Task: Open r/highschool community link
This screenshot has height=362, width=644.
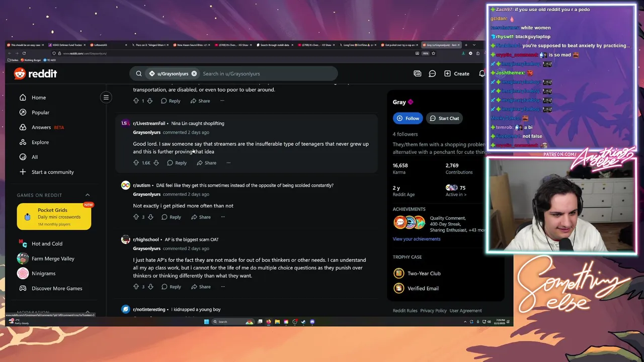Action: pyautogui.click(x=146, y=240)
